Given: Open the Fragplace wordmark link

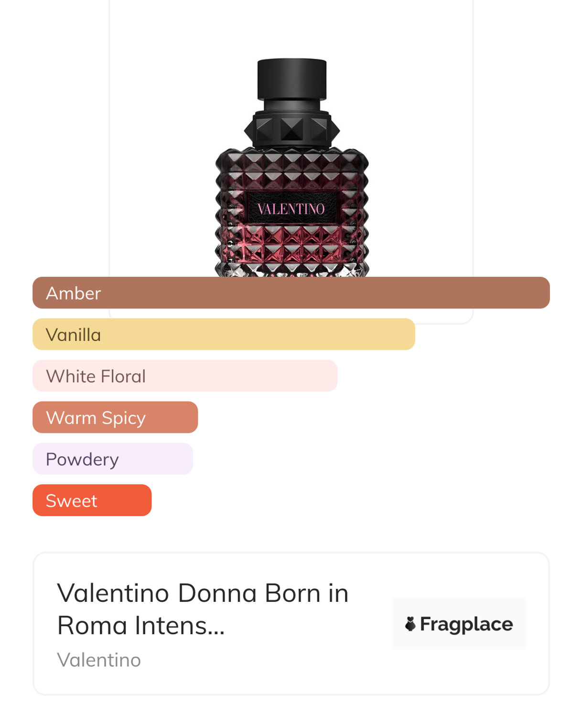Looking at the screenshot, I should (x=466, y=624).
